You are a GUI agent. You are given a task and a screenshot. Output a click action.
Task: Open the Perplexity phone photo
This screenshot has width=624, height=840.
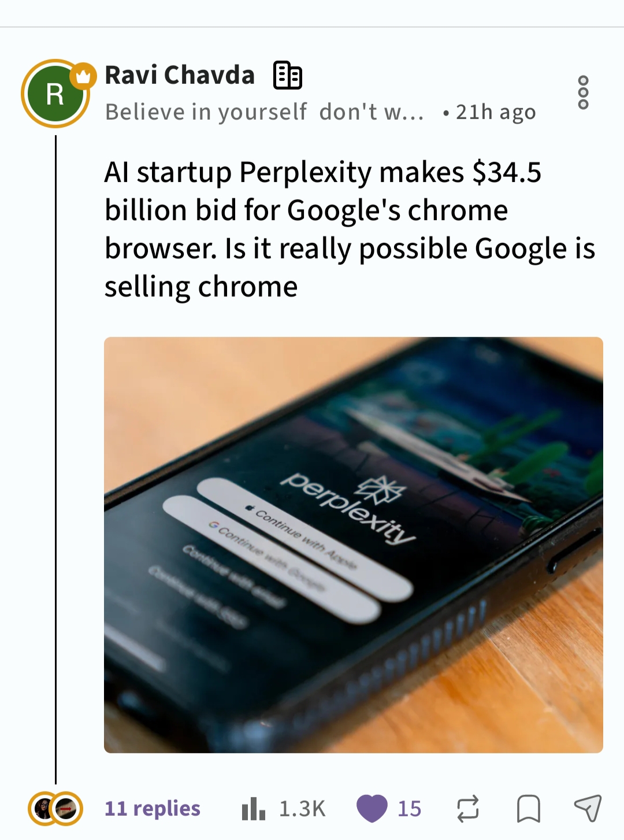(353, 545)
